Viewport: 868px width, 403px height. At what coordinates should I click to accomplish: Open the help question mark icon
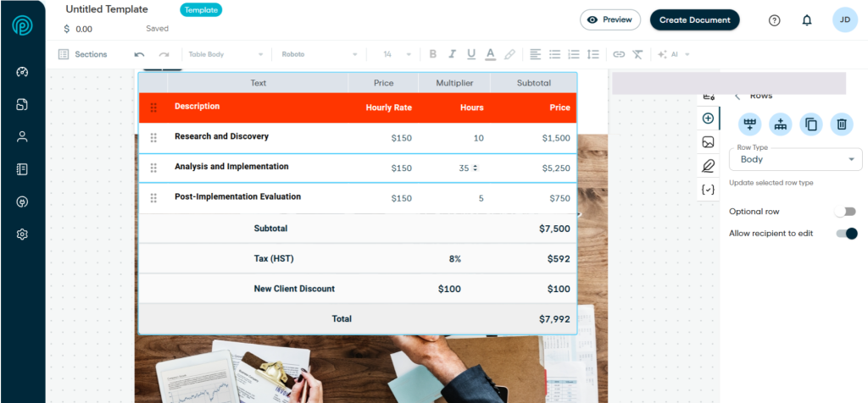775,20
